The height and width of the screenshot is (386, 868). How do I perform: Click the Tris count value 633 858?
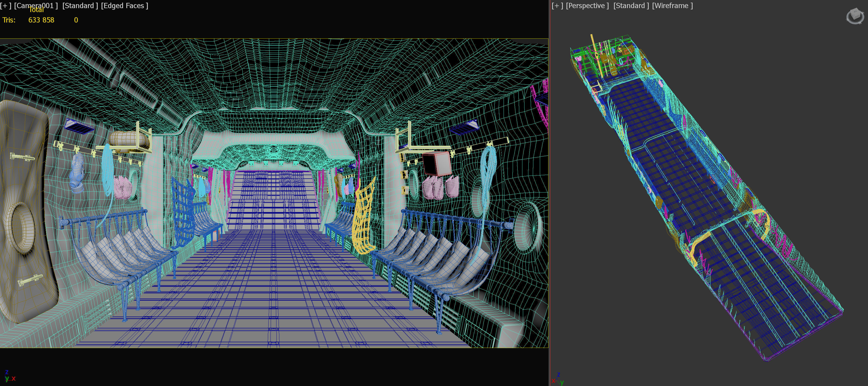(41, 20)
